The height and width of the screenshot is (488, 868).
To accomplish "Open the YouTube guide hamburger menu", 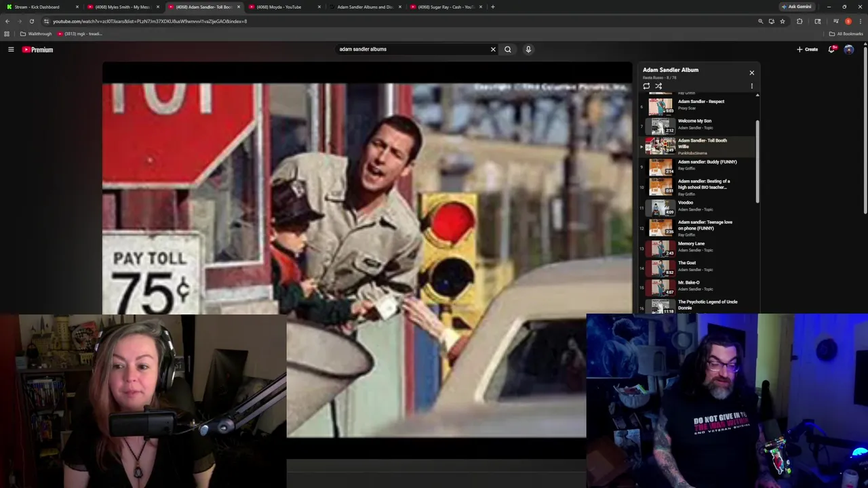I will [x=11, y=49].
